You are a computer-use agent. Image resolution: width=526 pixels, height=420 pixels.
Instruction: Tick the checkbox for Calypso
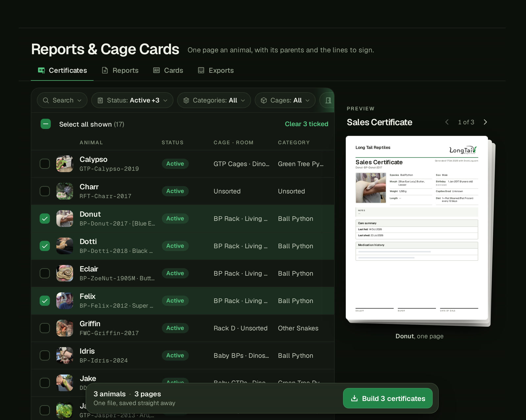coord(45,164)
